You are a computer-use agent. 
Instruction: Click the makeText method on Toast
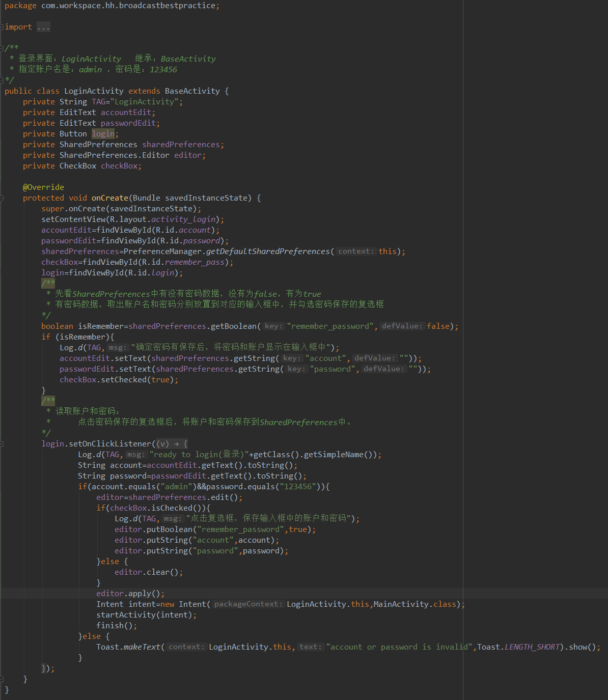(x=142, y=647)
